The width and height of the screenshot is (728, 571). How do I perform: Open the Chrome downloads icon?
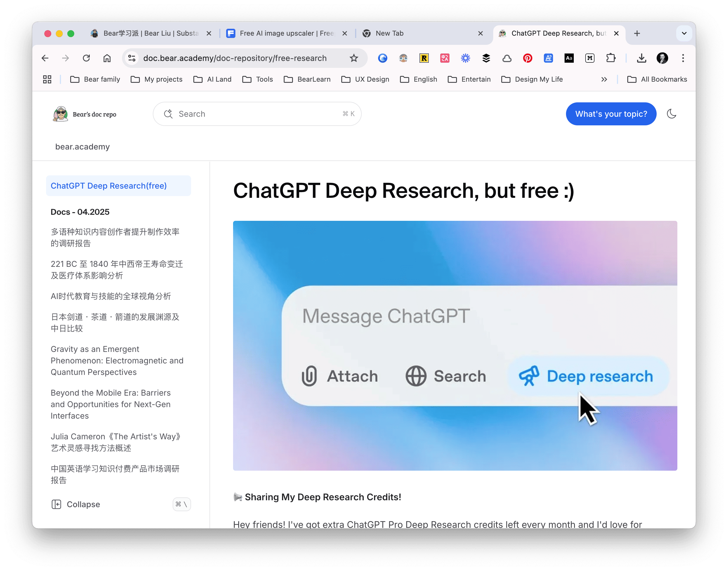(x=641, y=58)
